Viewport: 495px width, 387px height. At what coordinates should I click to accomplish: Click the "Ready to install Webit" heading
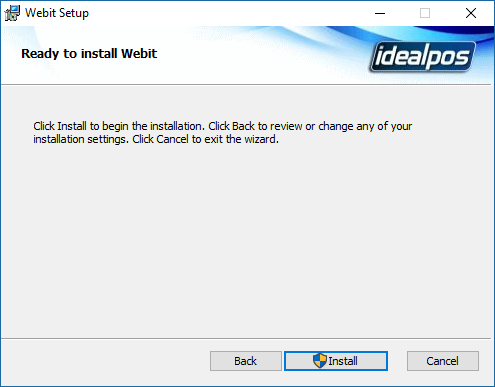(x=89, y=54)
